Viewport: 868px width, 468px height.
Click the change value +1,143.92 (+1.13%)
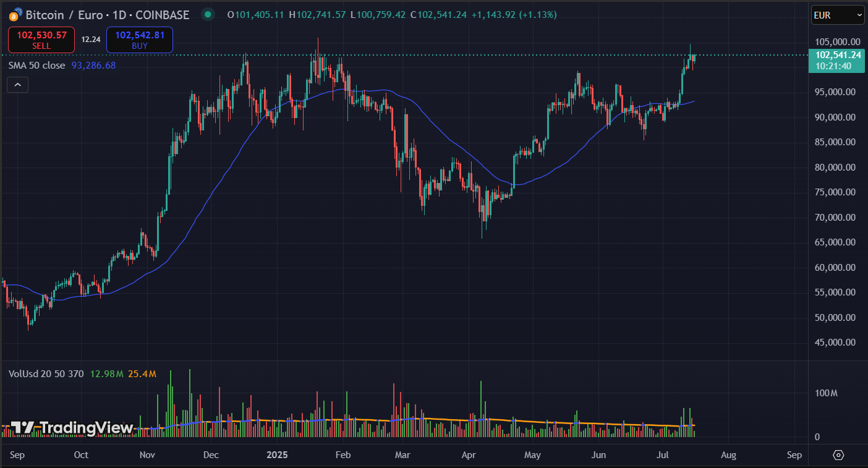click(x=514, y=15)
